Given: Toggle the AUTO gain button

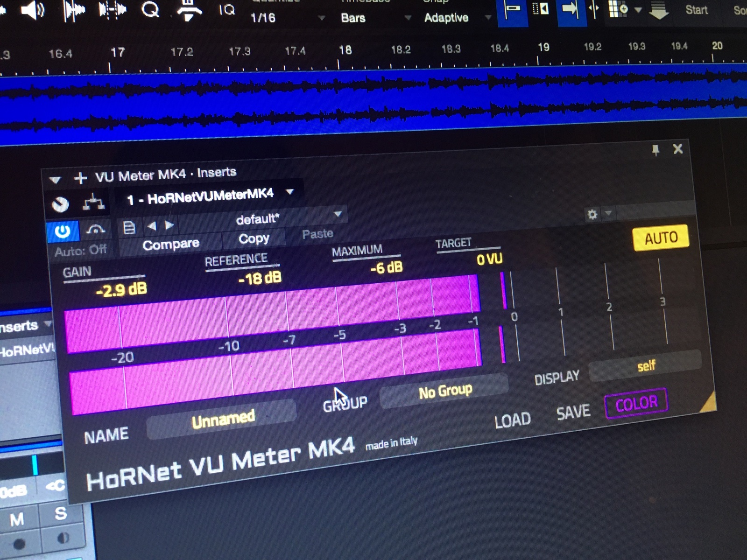Looking at the screenshot, I should coord(661,238).
